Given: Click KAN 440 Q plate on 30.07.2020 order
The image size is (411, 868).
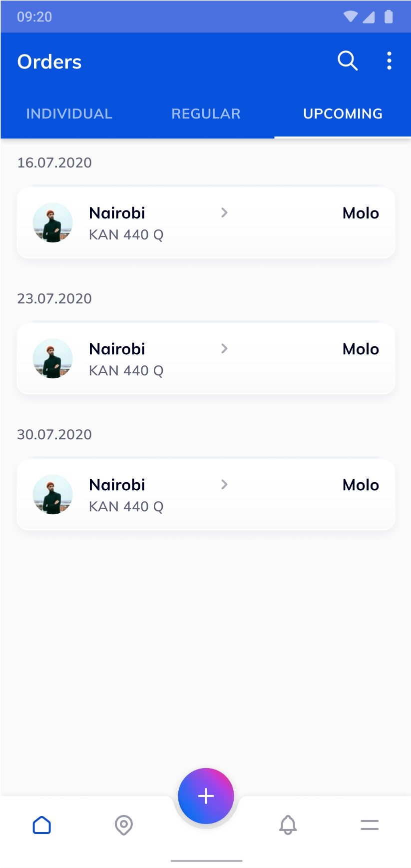Looking at the screenshot, I should [126, 507].
